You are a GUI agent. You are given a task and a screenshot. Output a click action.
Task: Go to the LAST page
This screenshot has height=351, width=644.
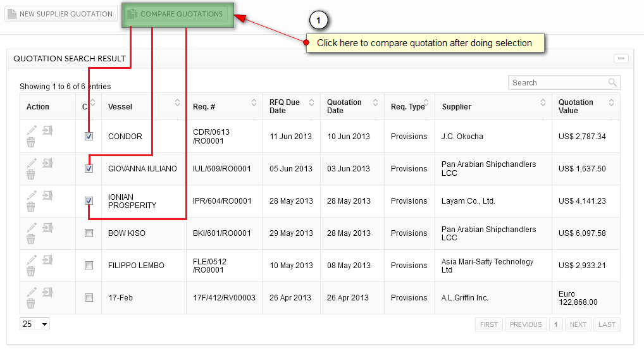point(607,324)
